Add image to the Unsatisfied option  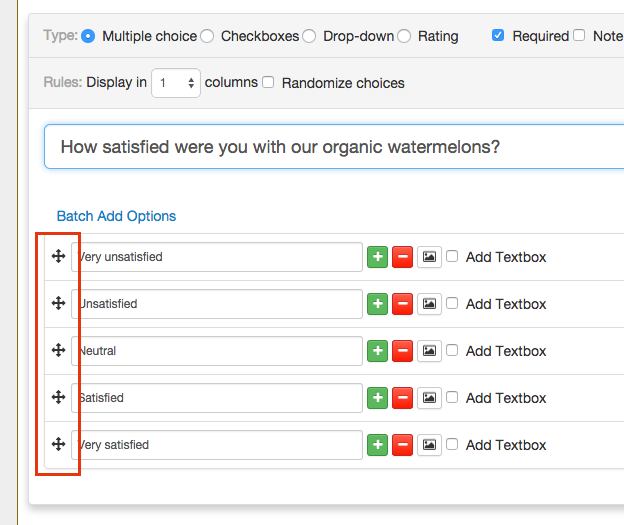tap(429, 304)
